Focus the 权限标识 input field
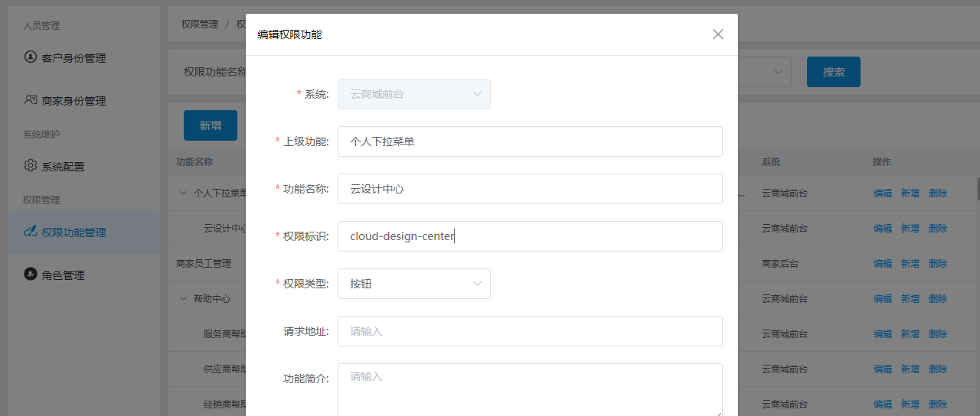The image size is (980, 416). (x=530, y=236)
